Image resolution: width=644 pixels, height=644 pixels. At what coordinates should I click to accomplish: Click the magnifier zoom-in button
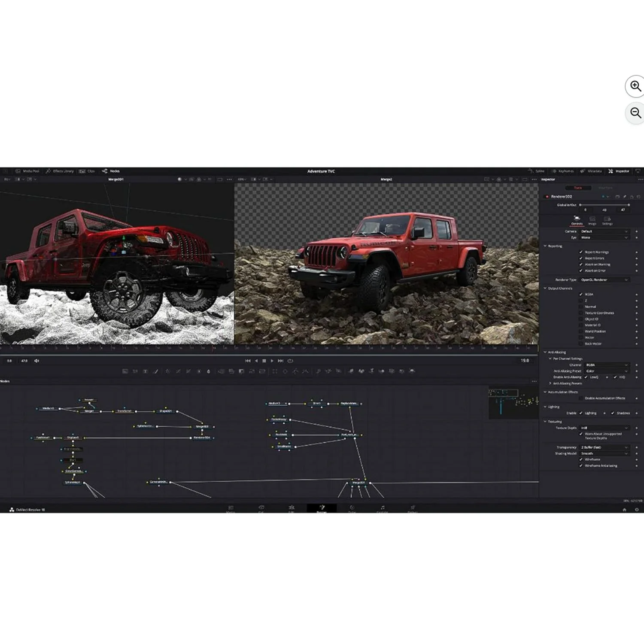pyautogui.click(x=635, y=86)
